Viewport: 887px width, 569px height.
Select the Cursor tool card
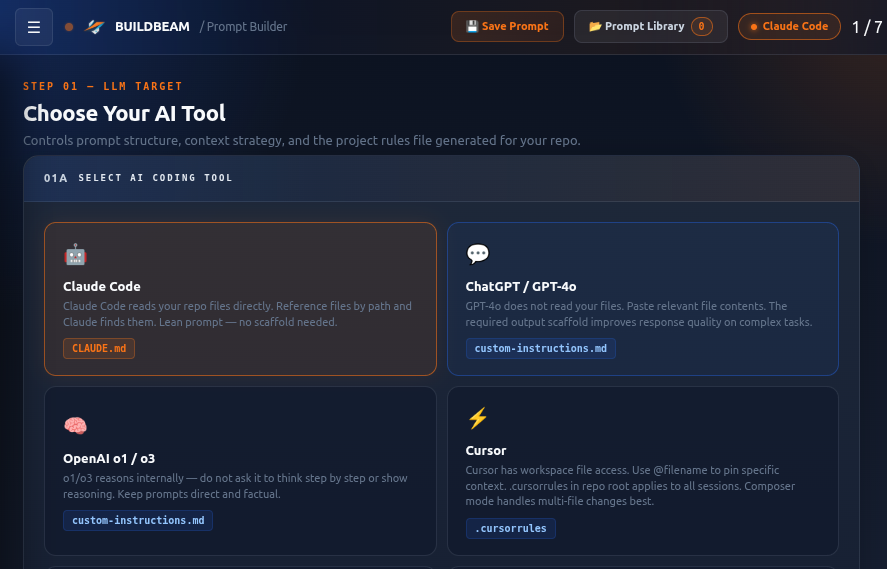point(643,471)
